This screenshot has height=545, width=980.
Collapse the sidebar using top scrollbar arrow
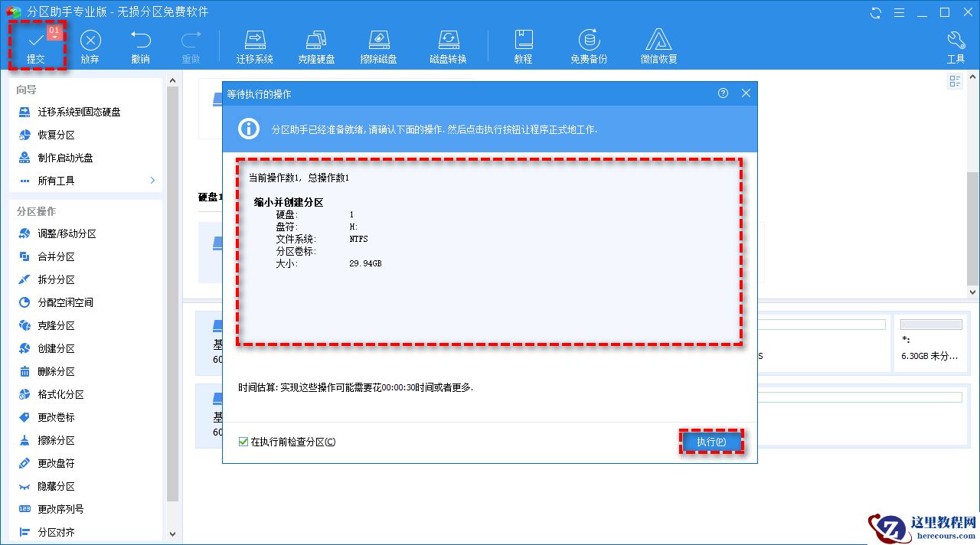coord(172,80)
